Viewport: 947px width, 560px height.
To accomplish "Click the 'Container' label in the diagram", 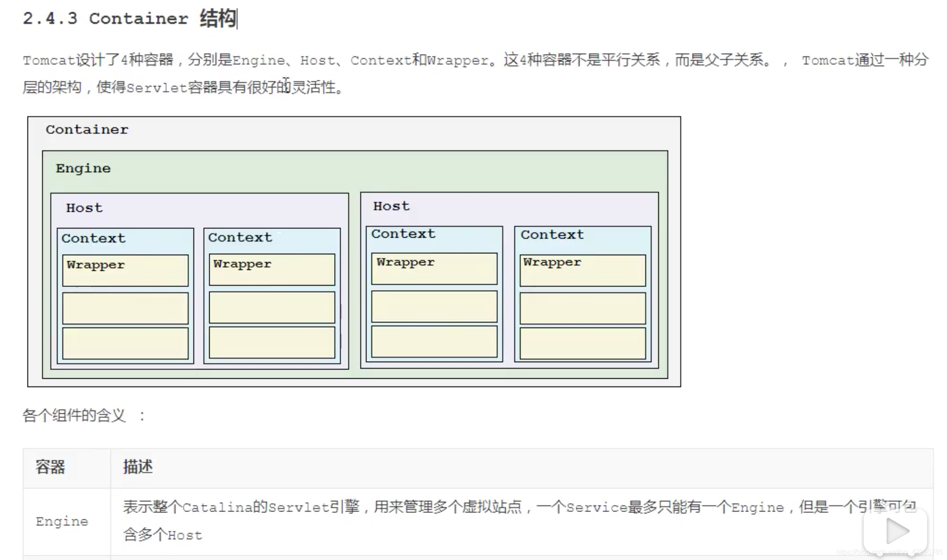I will tap(87, 130).
